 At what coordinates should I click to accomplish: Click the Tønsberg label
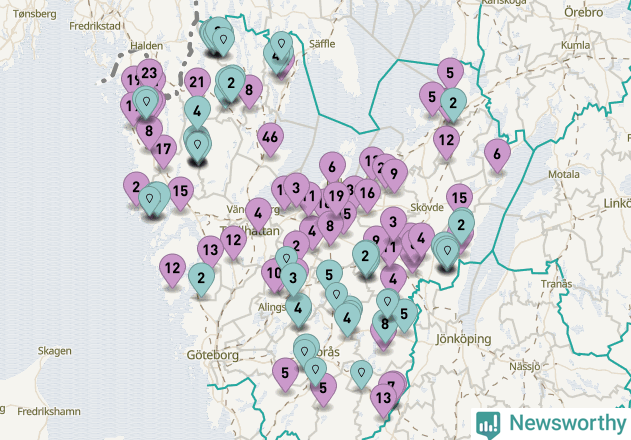[35, 14]
